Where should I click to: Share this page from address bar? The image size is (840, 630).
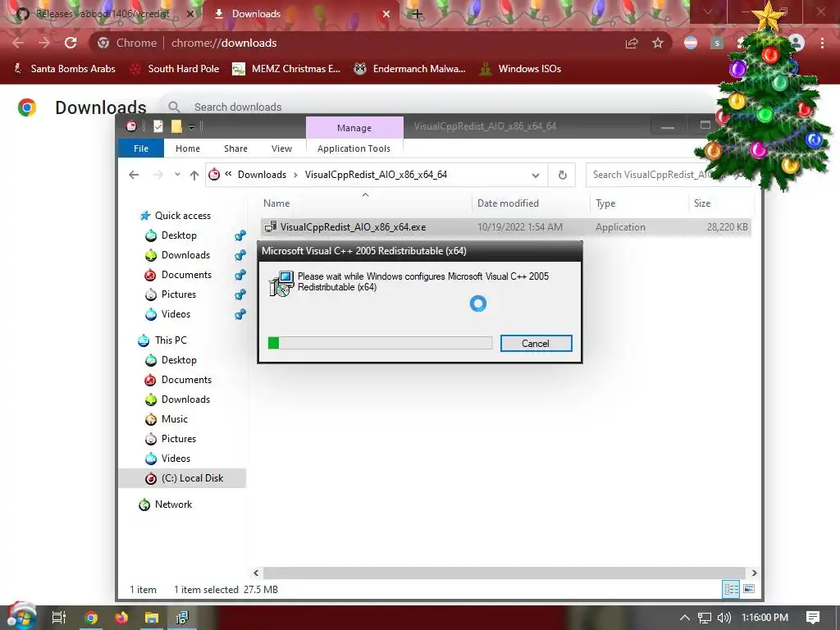[x=632, y=43]
